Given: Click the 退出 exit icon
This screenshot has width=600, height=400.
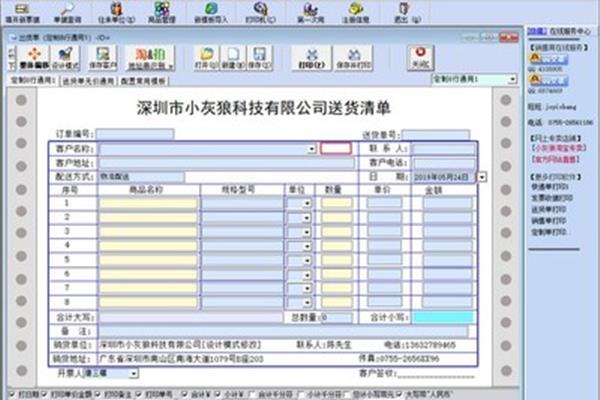Looking at the screenshot, I should 406,12.
